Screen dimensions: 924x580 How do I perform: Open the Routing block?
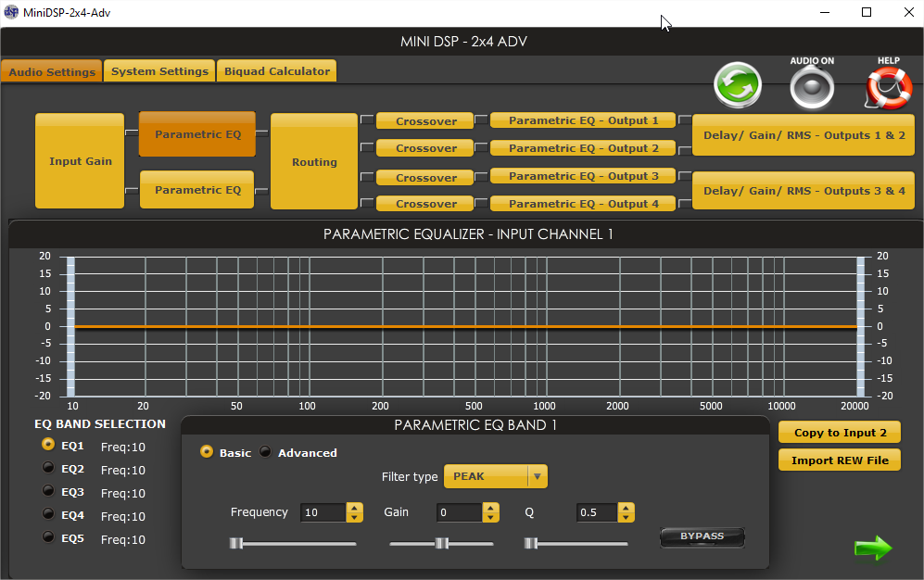(314, 161)
